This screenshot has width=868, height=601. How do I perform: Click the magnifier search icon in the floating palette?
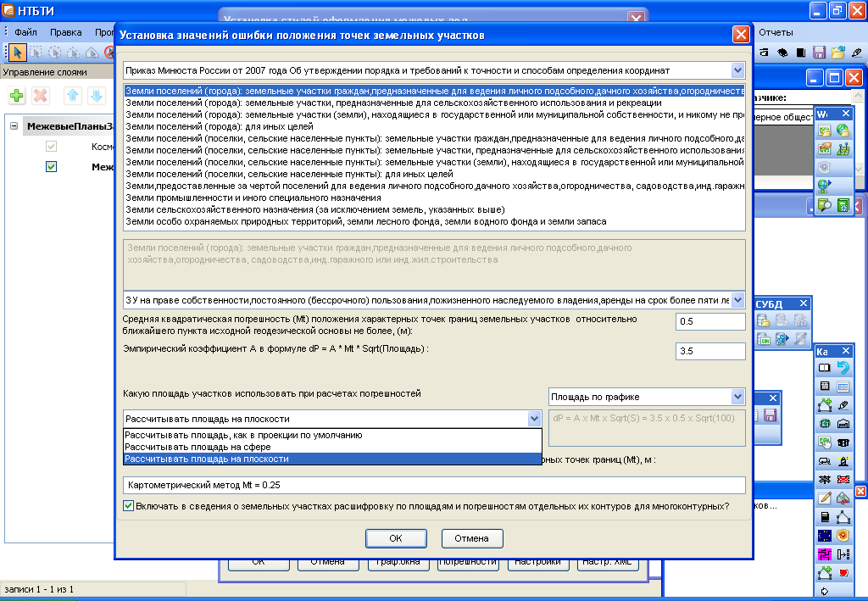[824, 204]
